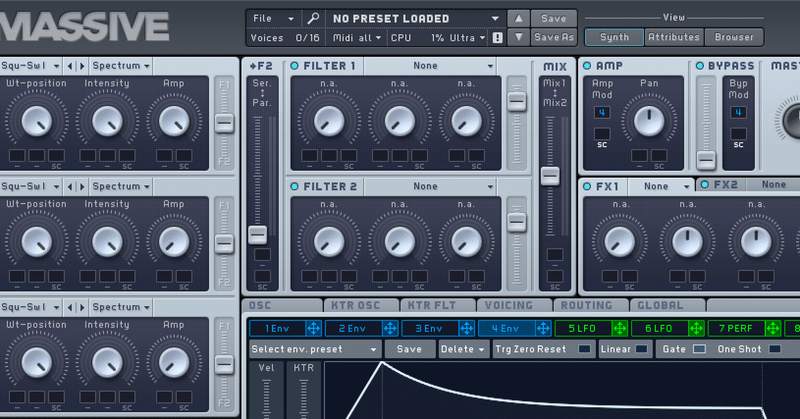This screenshot has width=800, height=419.
Task: Click the 1 Env drag handle icon
Action: click(x=313, y=329)
